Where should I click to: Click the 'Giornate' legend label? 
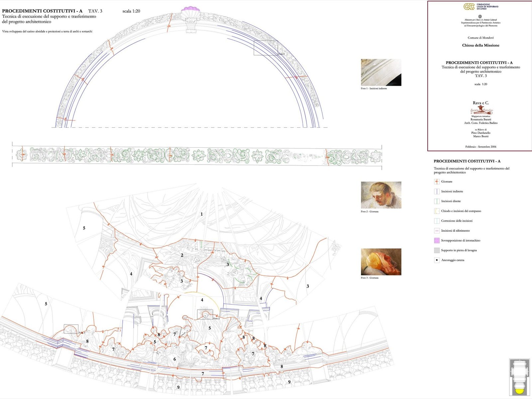tap(447, 182)
